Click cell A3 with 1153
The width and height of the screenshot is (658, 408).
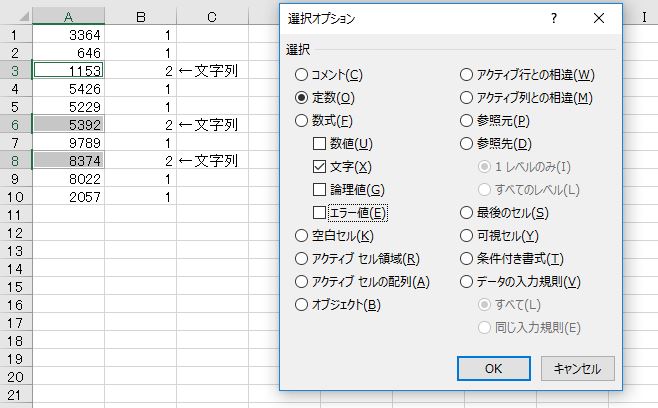[x=68, y=71]
